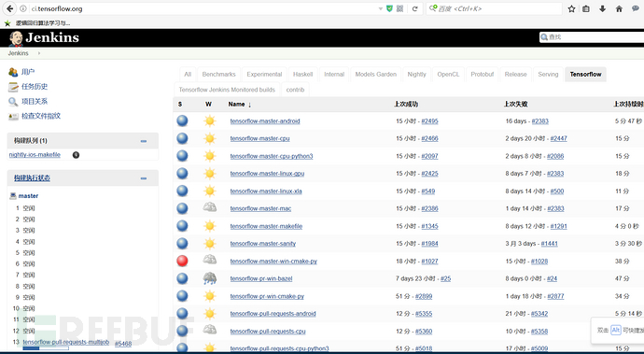Click blue status ball for tensorflow-master-sanity
The height and width of the screenshot is (354, 644).
tap(182, 244)
